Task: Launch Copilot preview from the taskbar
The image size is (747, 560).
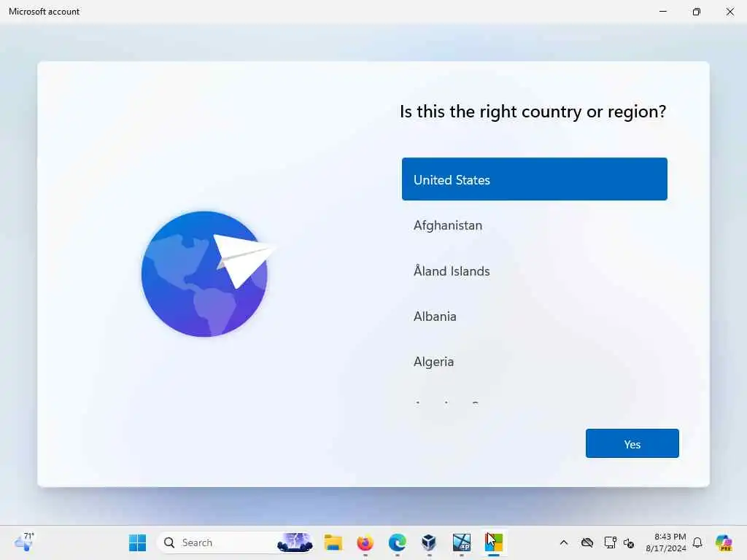Action: coord(724,542)
